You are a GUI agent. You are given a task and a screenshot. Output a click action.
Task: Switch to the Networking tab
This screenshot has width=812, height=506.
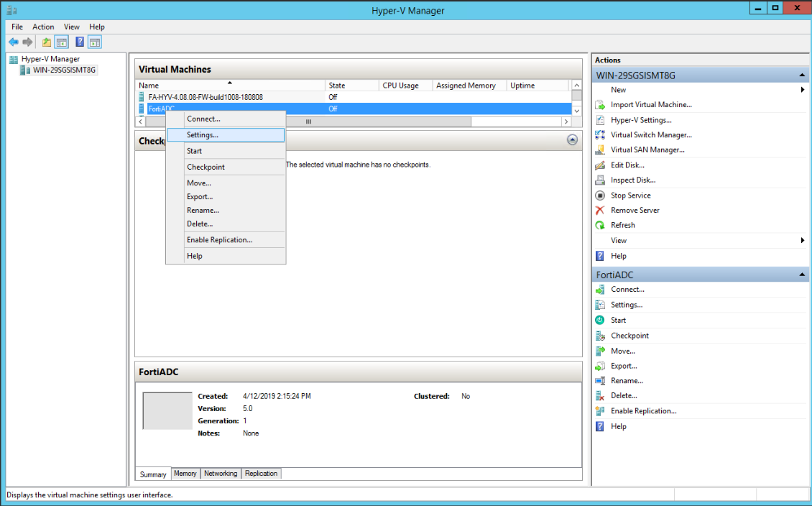pyautogui.click(x=220, y=473)
